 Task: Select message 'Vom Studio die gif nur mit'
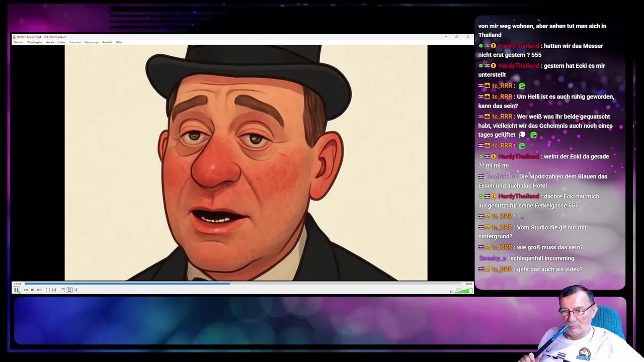coord(533,232)
